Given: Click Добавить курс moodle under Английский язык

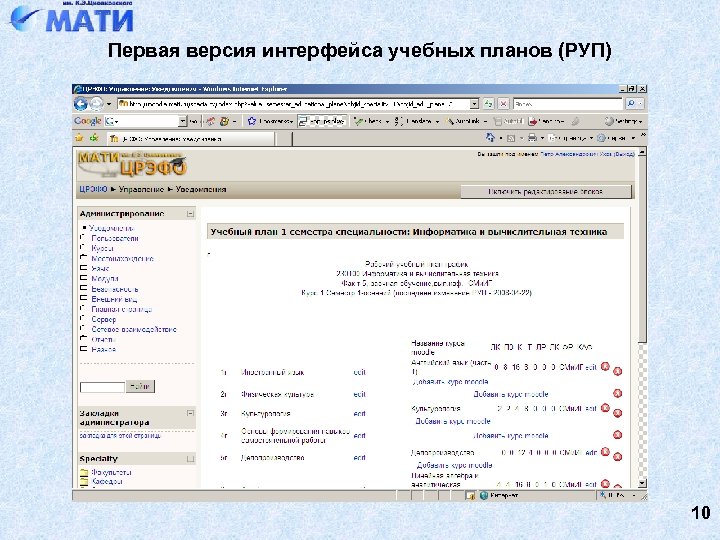Looking at the screenshot, I should [x=450, y=382].
